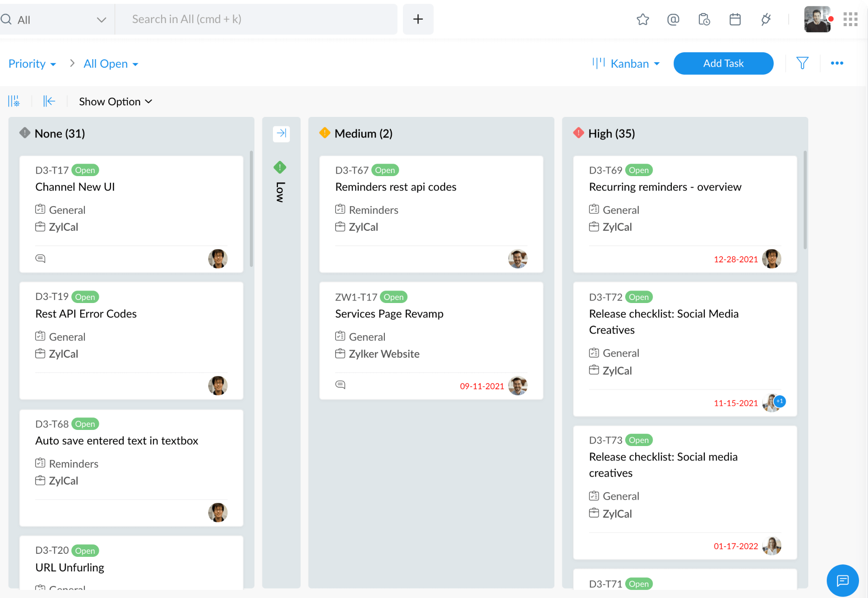Viewport: 868px width, 598px height.
Task: Click the Add Task button
Action: click(723, 63)
